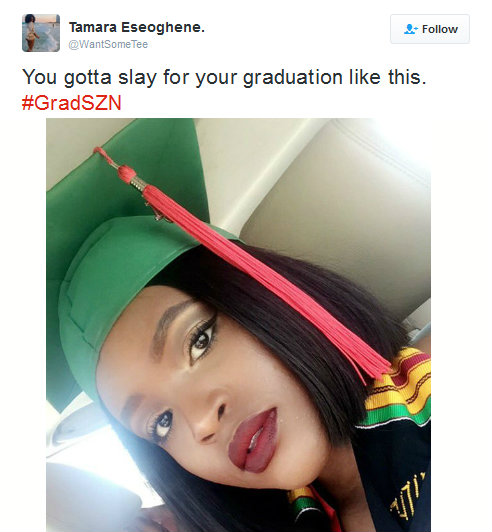Click the kente stole in the photo
Viewport: 492px width, 532px height.
[398, 386]
